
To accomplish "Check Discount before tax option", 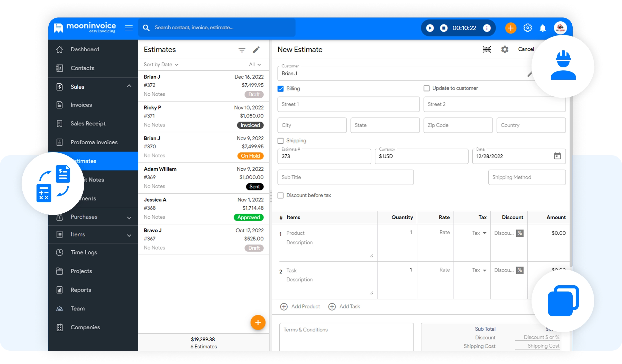I will point(281,196).
